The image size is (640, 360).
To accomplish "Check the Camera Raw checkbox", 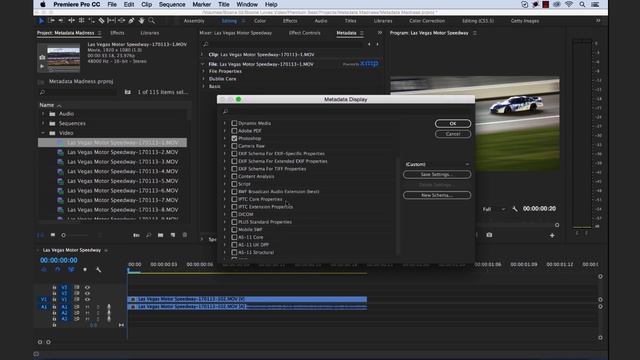I will point(234,146).
